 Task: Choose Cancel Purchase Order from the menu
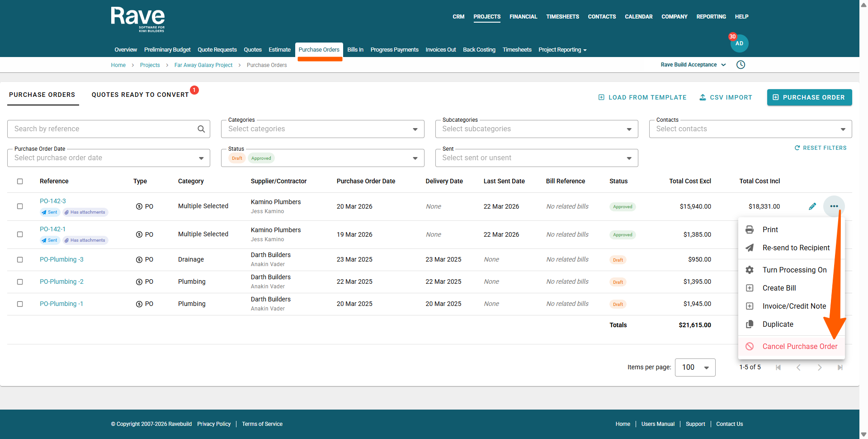click(799, 346)
